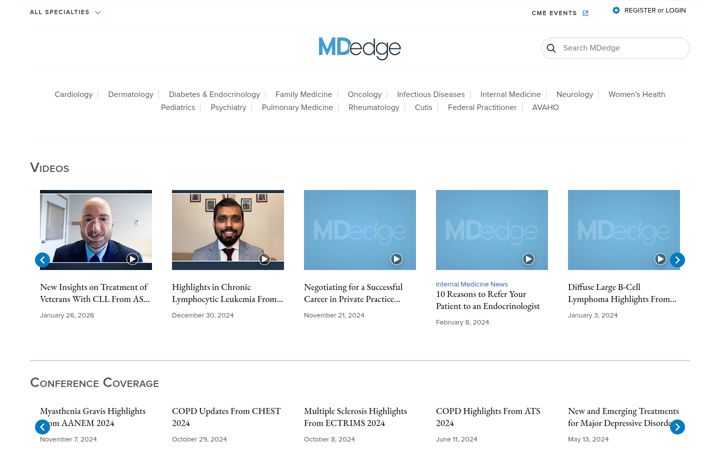The height and width of the screenshot is (450, 720).
Task: Open the Cutis section
Action: tap(423, 107)
